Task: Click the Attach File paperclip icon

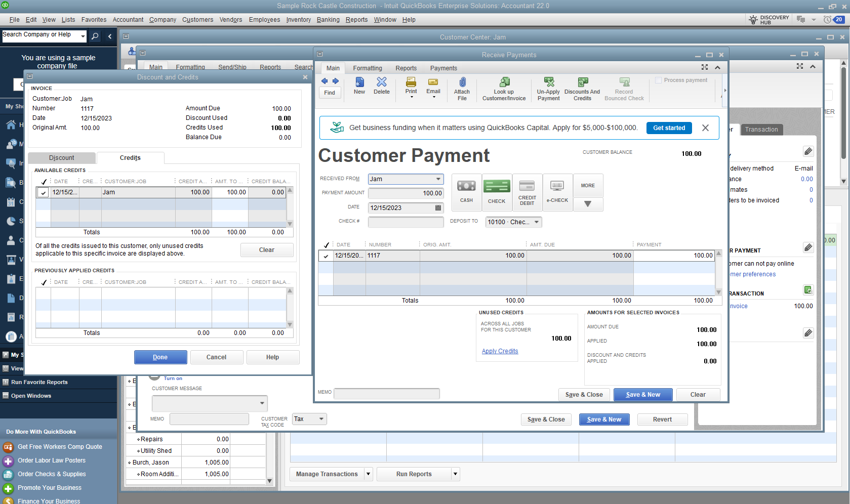Action: 462,82
